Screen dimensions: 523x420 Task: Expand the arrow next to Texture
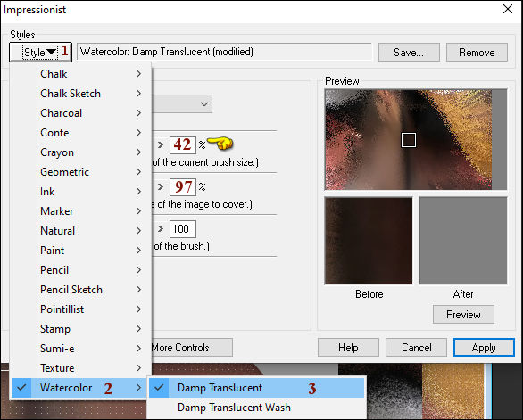click(x=139, y=368)
